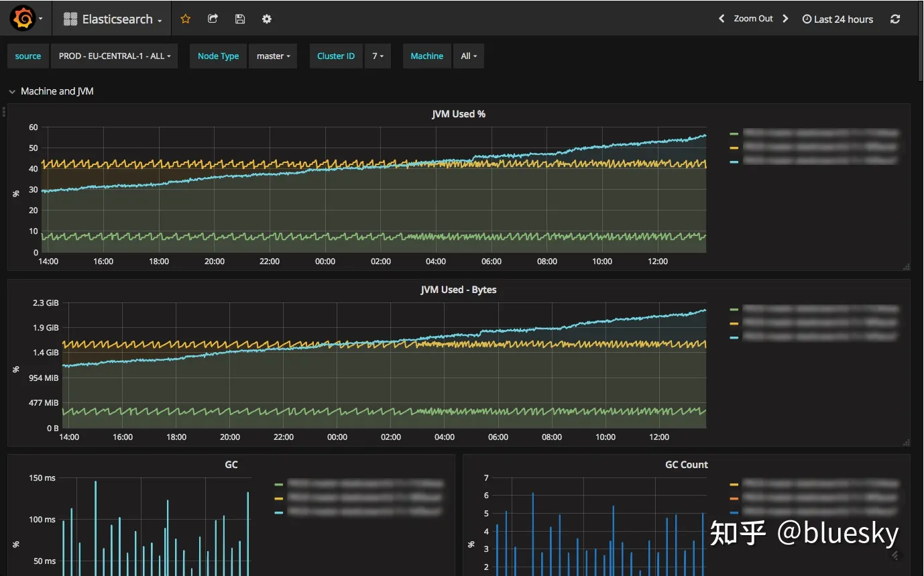Collapse the Machine and JVM row

(x=51, y=91)
